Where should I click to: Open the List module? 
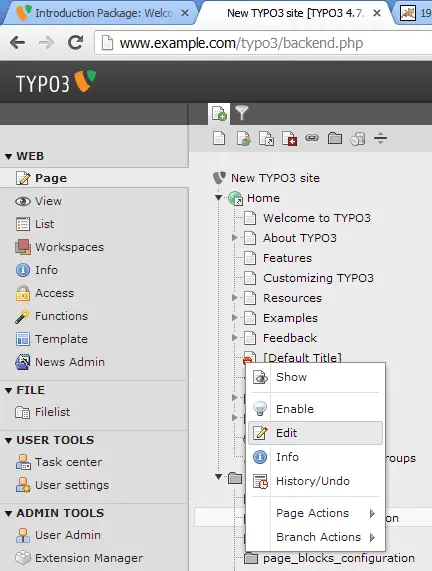pyautogui.click(x=35, y=224)
